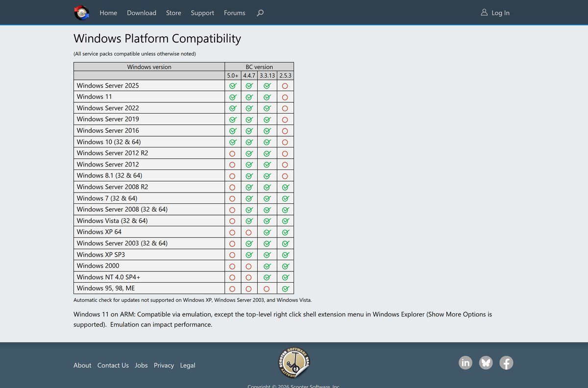The height and width of the screenshot is (388, 588).
Task: Click the service packs compatibility note
Action: (135, 54)
